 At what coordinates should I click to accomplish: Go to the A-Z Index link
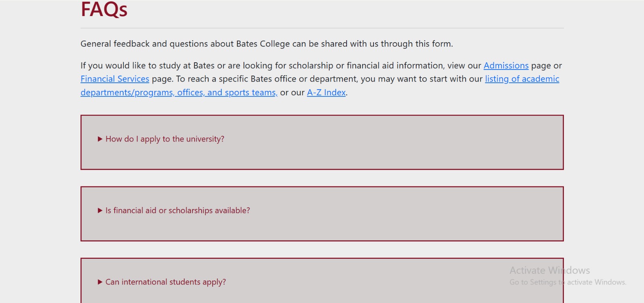pos(326,93)
